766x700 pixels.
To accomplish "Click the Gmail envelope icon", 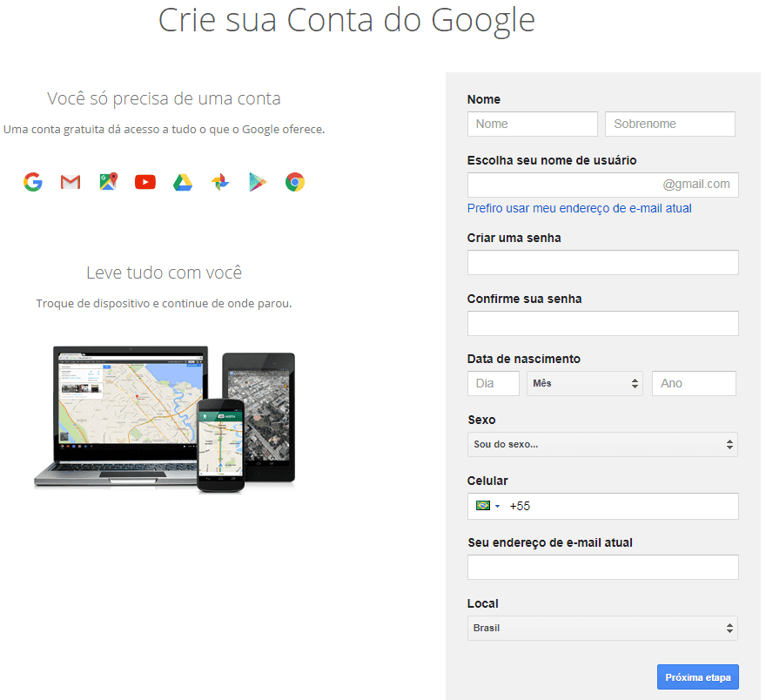I will pyautogui.click(x=71, y=182).
